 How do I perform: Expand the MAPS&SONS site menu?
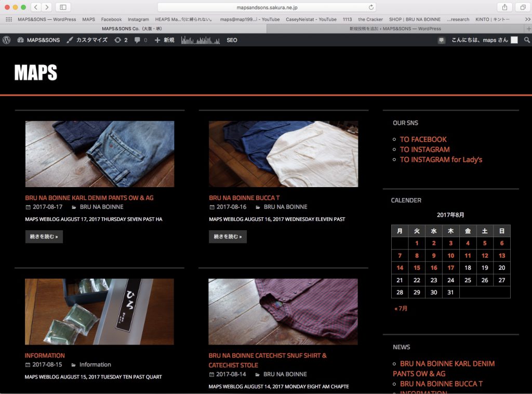(x=38, y=40)
